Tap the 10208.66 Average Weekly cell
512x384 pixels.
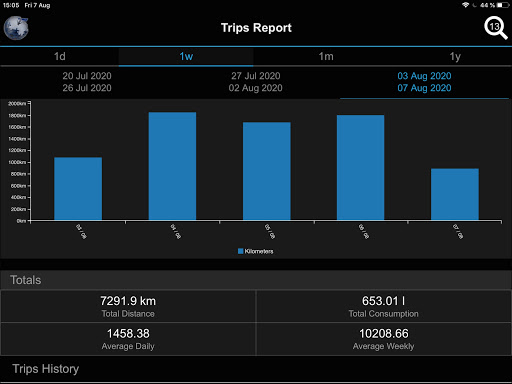pyautogui.click(x=383, y=339)
